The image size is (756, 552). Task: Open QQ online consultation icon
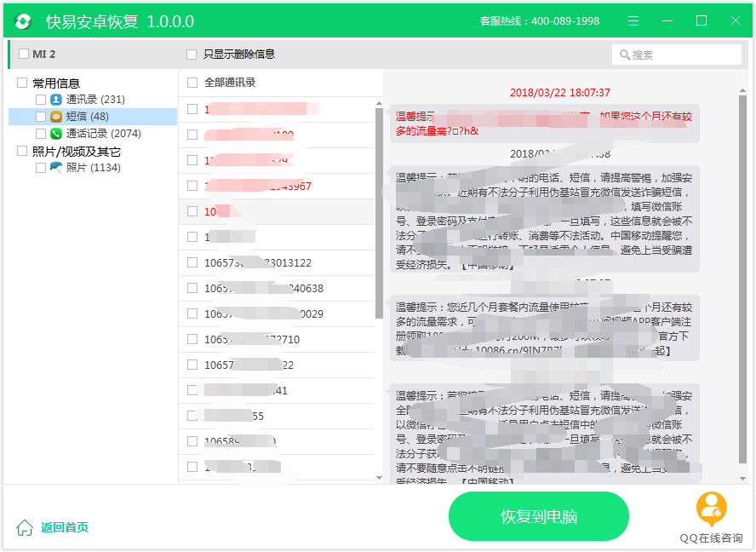(x=711, y=509)
